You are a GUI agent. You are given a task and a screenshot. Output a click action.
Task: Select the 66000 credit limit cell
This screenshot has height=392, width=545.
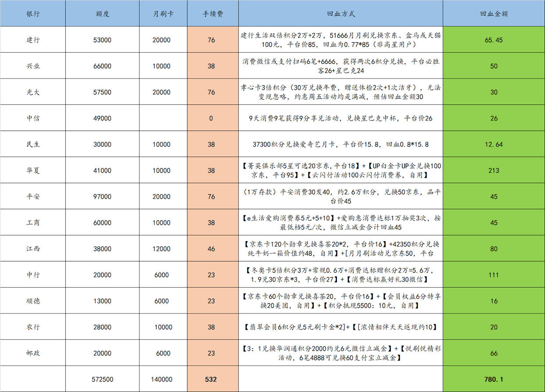pyautogui.click(x=102, y=66)
